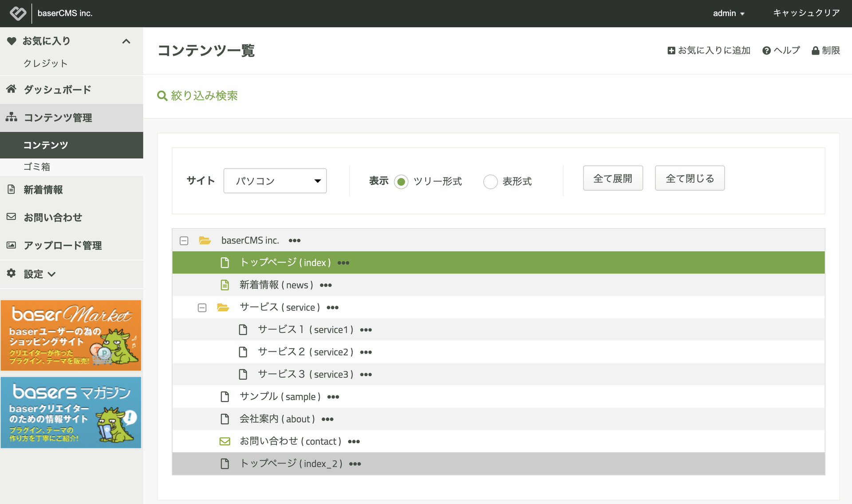Click the 新着情報 document icon in sidebar
The height and width of the screenshot is (504, 852).
pyautogui.click(x=12, y=190)
